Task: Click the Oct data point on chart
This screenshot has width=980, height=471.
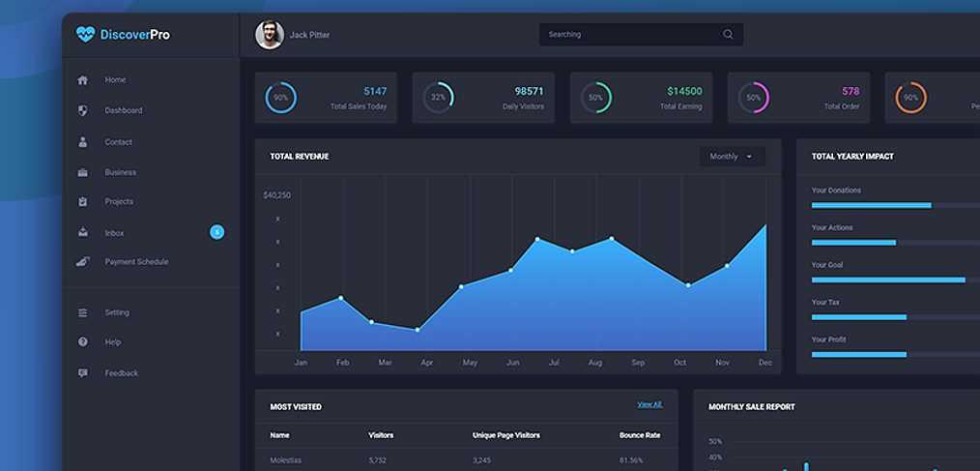Action: (x=688, y=285)
